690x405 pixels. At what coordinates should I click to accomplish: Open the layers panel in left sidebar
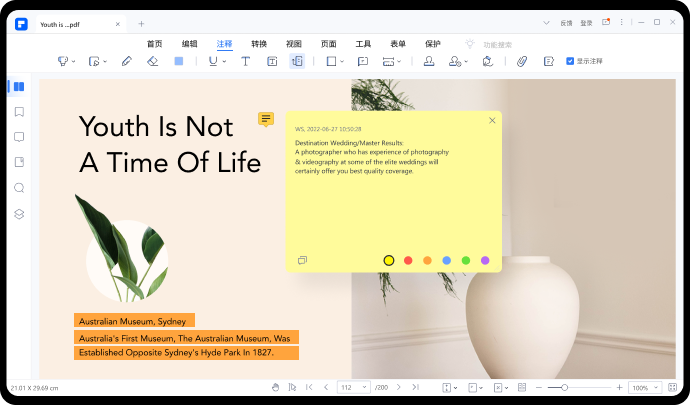[19, 213]
